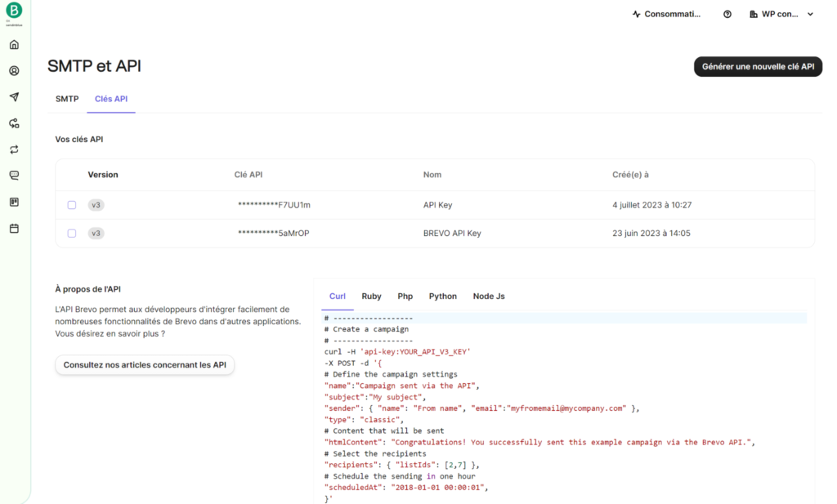The height and width of the screenshot is (504, 837).
Task: Check the box for API Key row
Action: [x=72, y=205]
